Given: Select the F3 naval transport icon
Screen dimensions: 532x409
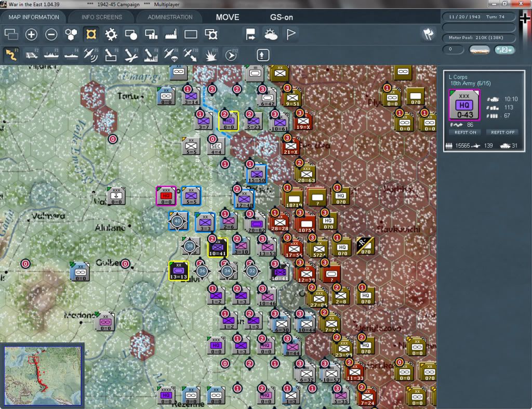Looking at the screenshot, I should pyautogui.click(x=51, y=55).
